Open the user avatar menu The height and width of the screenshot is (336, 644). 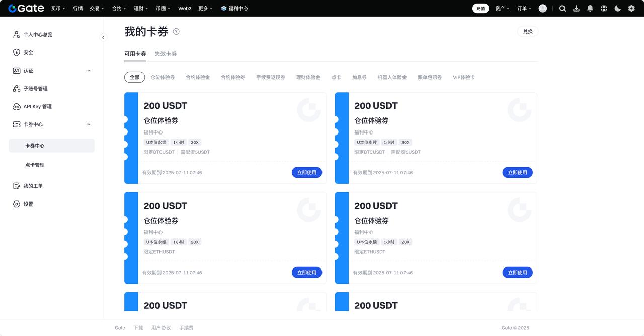pyautogui.click(x=542, y=9)
